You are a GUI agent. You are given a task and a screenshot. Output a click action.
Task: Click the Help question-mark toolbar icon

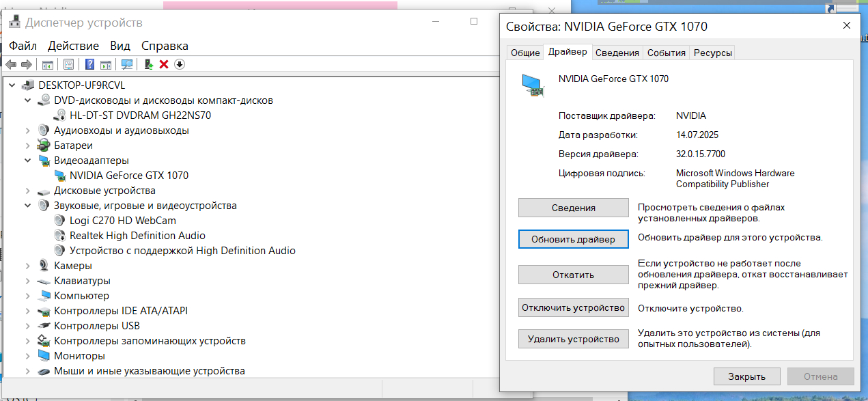coord(89,64)
